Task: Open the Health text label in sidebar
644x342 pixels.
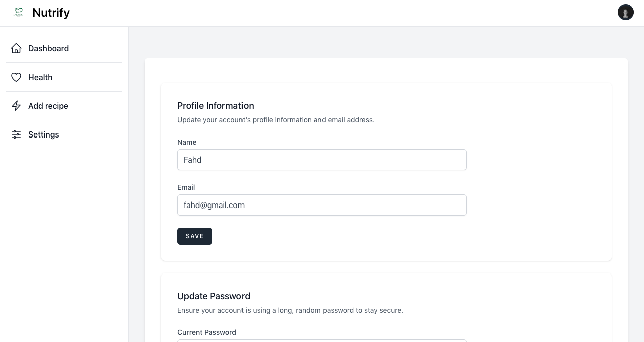Action: pos(40,77)
